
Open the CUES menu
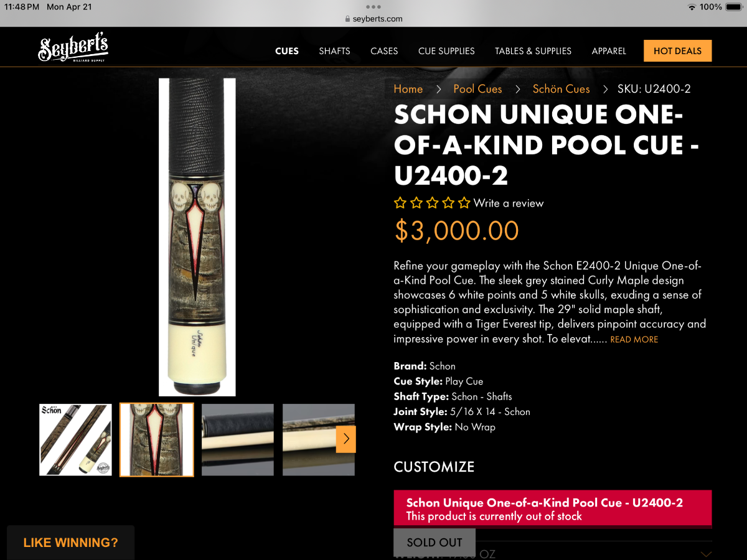pyautogui.click(x=287, y=51)
